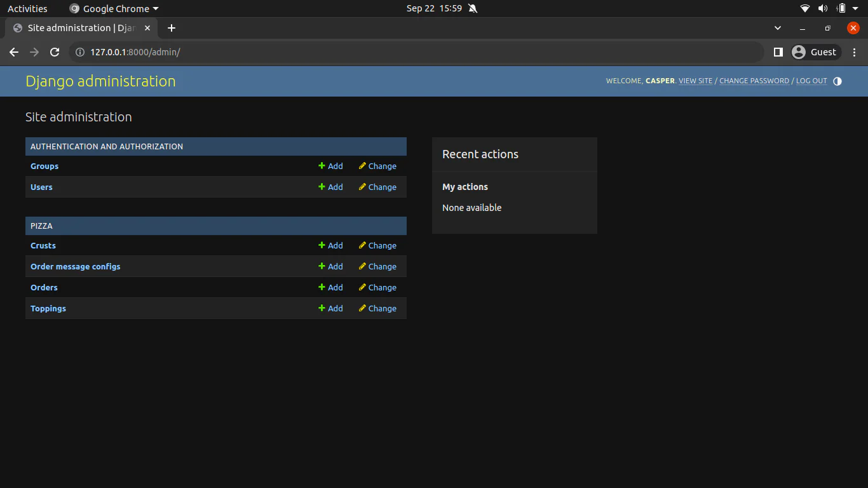Screen dimensions: 868x488
Task: Open the Activities overview
Action: 27,8
